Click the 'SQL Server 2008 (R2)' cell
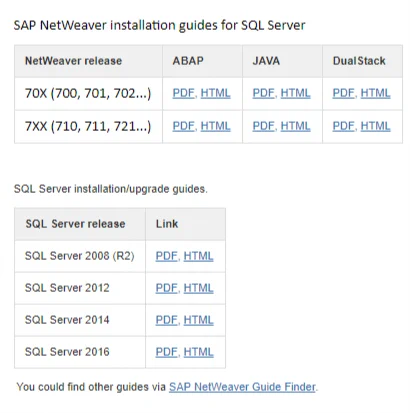The height and width of the screenshot is (413, 410). click(x=80, y=256)
